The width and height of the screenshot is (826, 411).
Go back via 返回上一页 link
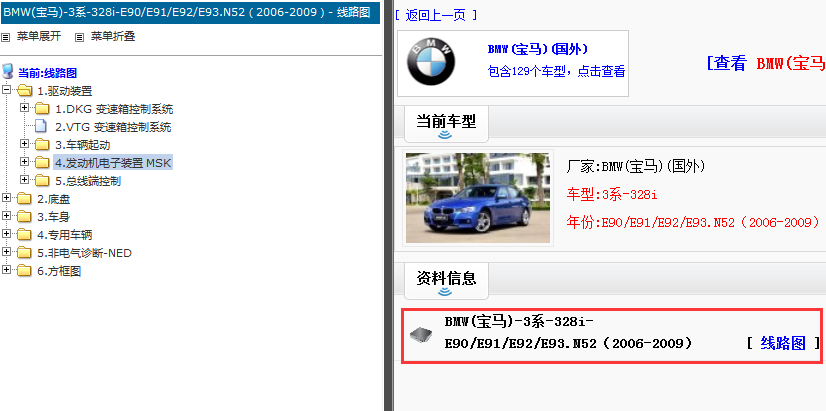(436, 15)
